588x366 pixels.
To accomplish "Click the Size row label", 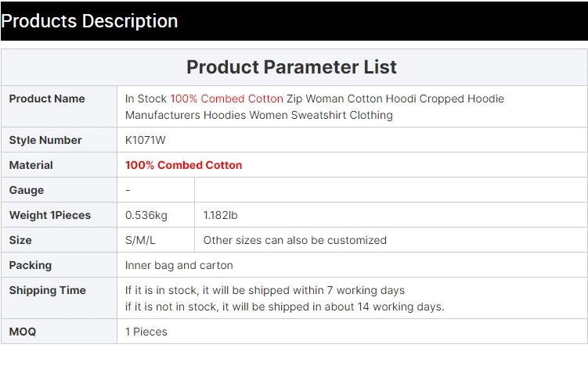I will click(x=20, y=240).
